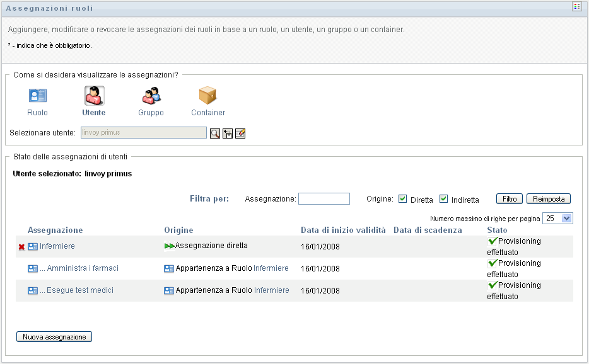Viewport: 589px width, 364px height.
Task: Click the panel options icon in the title bar
Action: point(576,6)
